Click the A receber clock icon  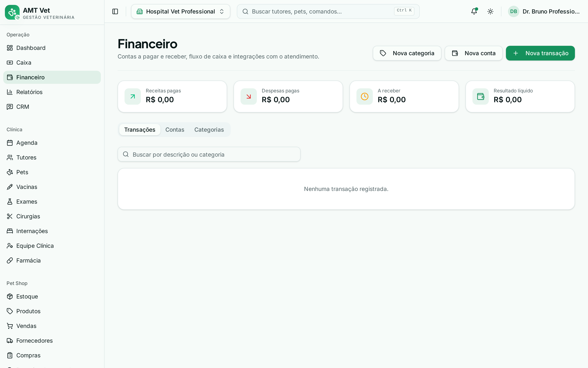point(364,97)
